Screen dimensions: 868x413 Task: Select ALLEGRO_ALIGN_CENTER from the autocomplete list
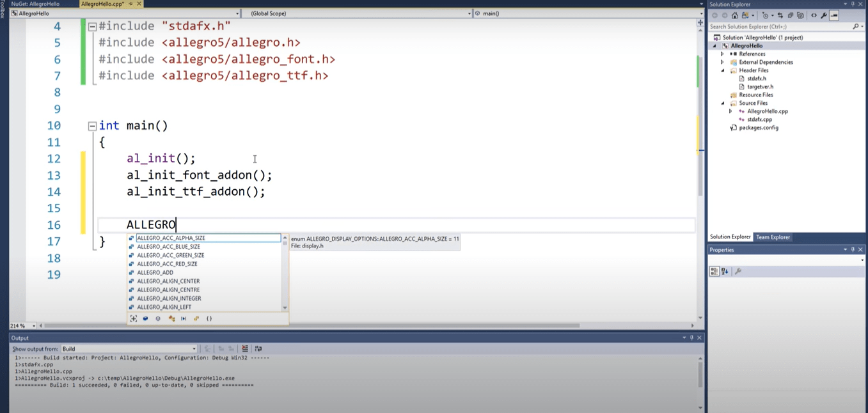pos(168,281)
